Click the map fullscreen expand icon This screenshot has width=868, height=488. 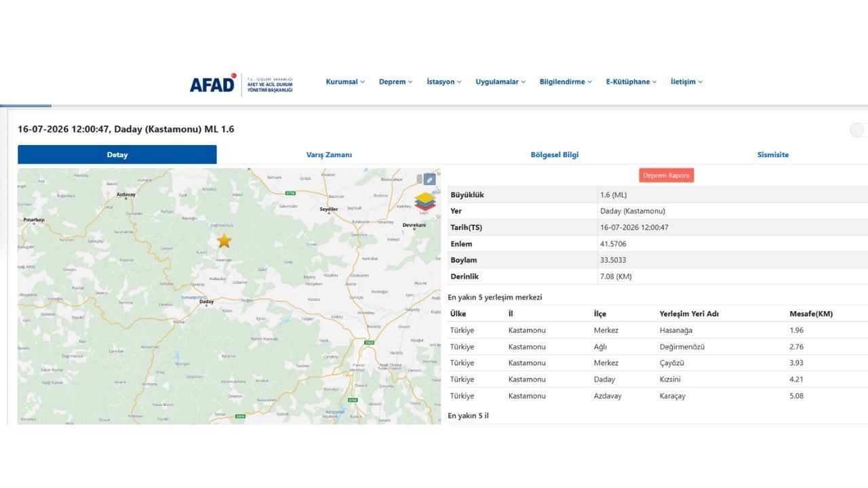pyautogui.click(x=429, y=179)
